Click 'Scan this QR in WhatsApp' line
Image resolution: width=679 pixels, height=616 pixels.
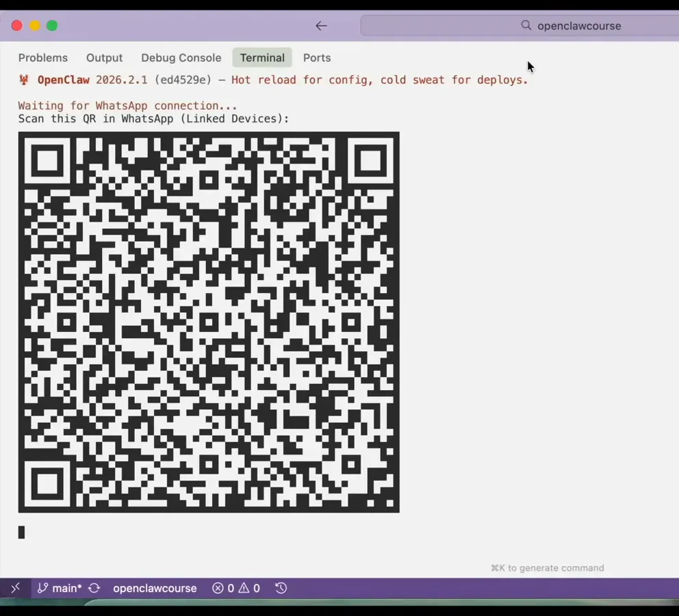pos(154,118)
